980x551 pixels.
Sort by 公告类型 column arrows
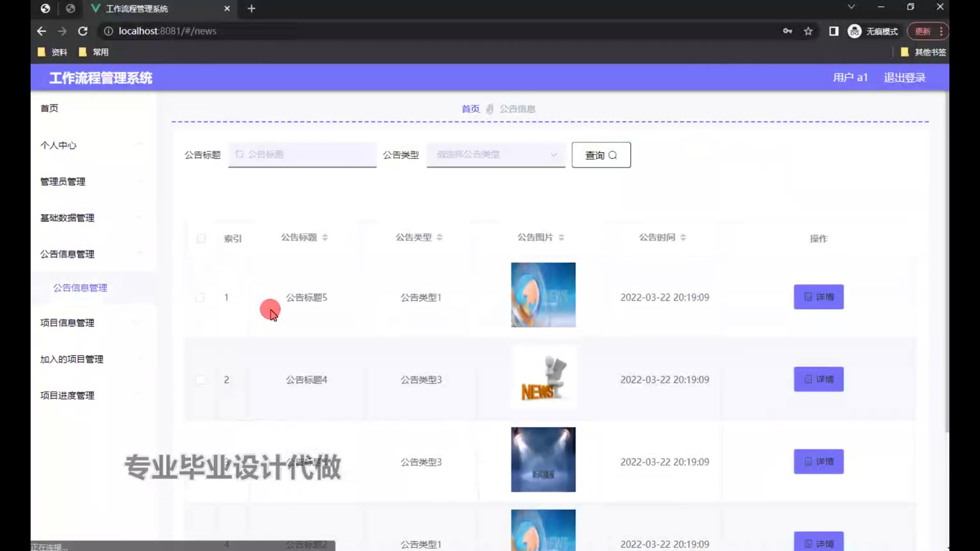(439, 237)
